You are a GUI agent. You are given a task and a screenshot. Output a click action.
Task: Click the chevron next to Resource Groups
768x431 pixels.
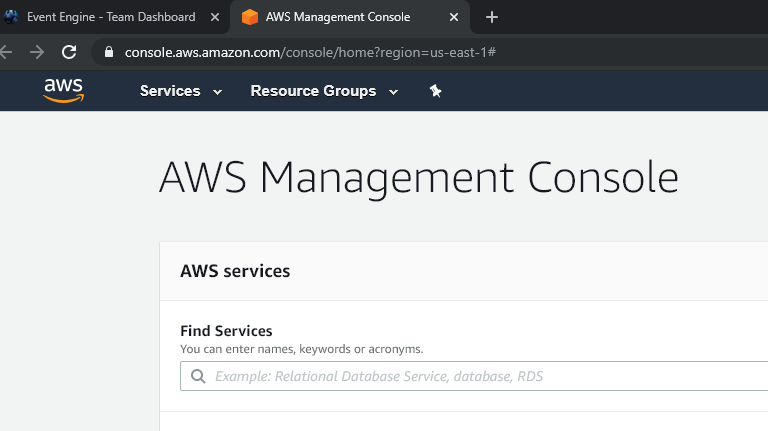pyautogui.click(x=393, y=92)
